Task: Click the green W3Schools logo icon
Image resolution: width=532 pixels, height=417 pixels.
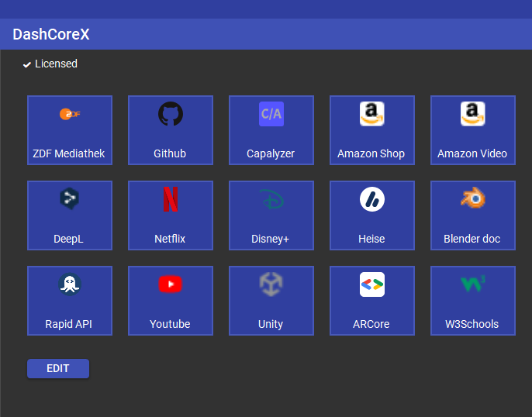Action: tap(472, 284)
